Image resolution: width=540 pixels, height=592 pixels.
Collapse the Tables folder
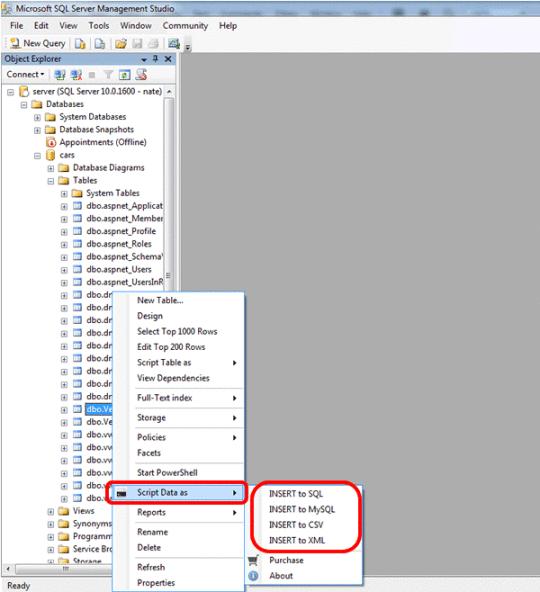coord(51,181)
